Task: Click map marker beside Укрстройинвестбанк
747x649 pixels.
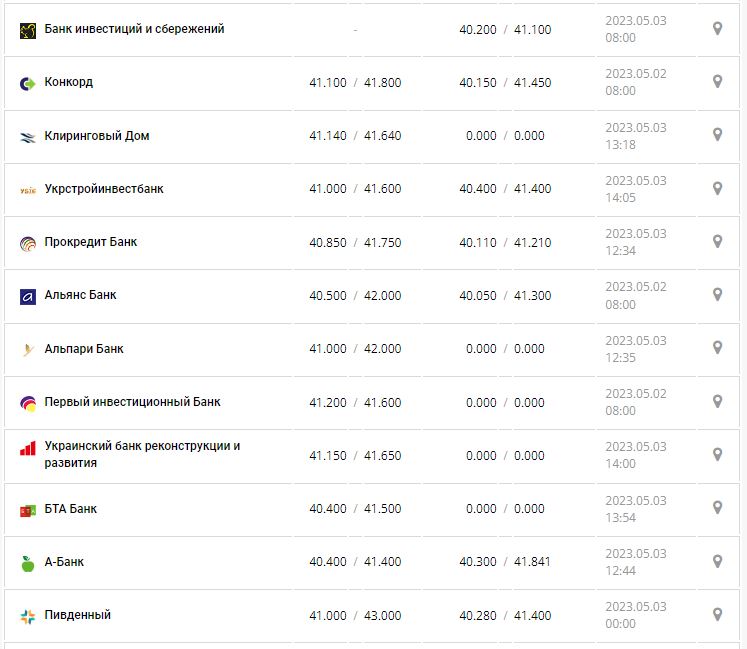Action: point(717,188)
